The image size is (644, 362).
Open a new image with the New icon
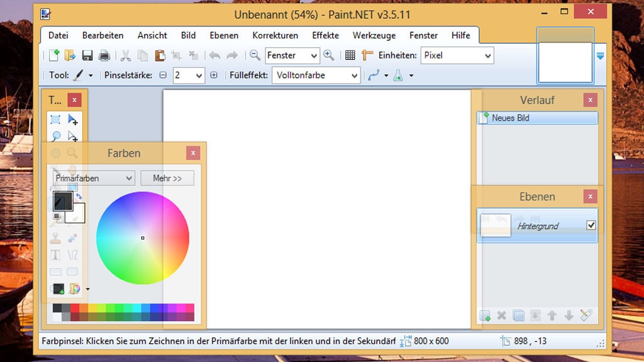point(53,55)
